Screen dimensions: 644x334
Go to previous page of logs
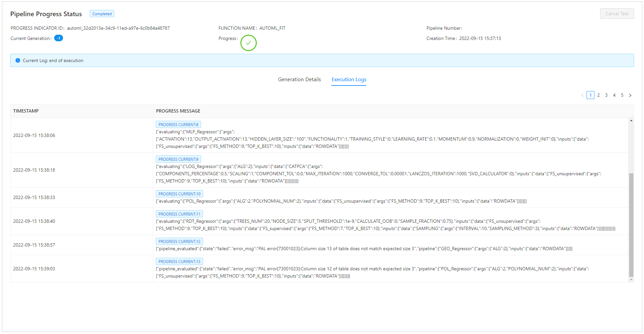click(x=582, y=95)
